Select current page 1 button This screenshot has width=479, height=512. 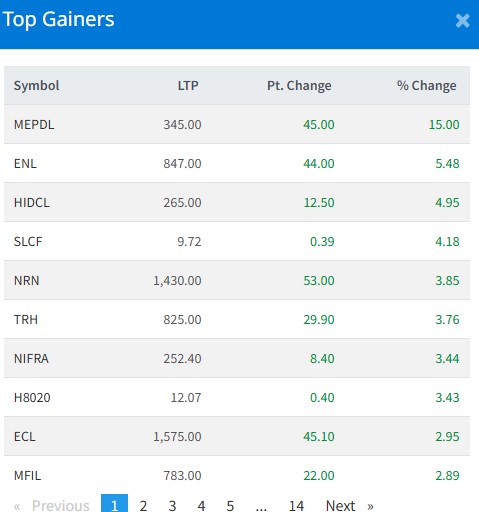(x=114, y=505)
